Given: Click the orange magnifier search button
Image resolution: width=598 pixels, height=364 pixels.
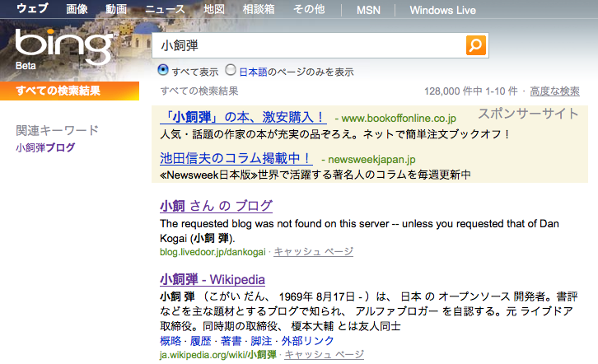Looking at the screenshot, I should [x=475, y=45].
